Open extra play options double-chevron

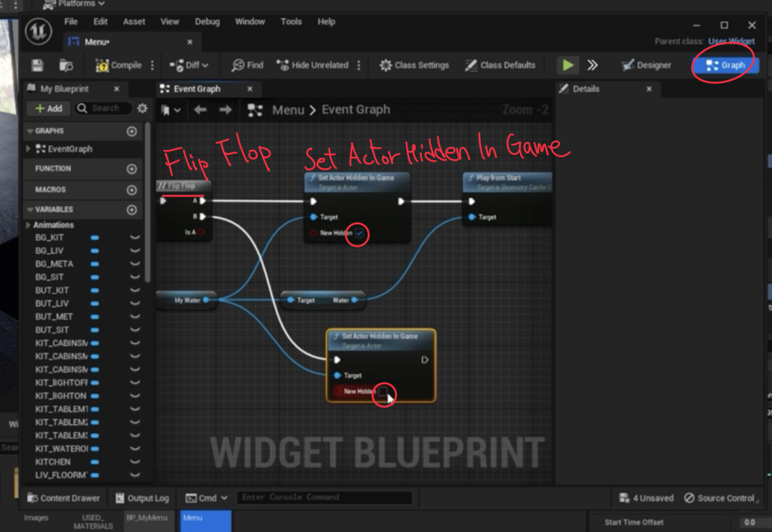click(x=592, y=65)
